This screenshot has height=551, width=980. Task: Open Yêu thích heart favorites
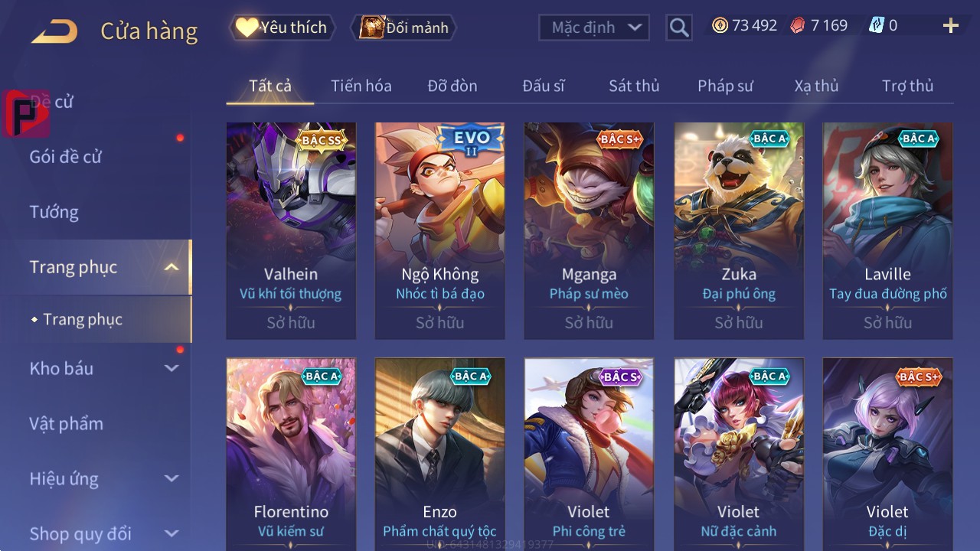(x=282, y=28)
